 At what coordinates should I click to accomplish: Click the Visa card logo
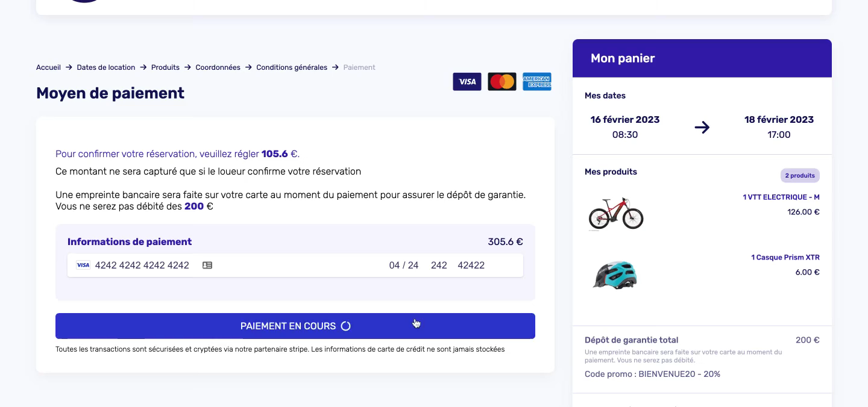pos(467,81)
